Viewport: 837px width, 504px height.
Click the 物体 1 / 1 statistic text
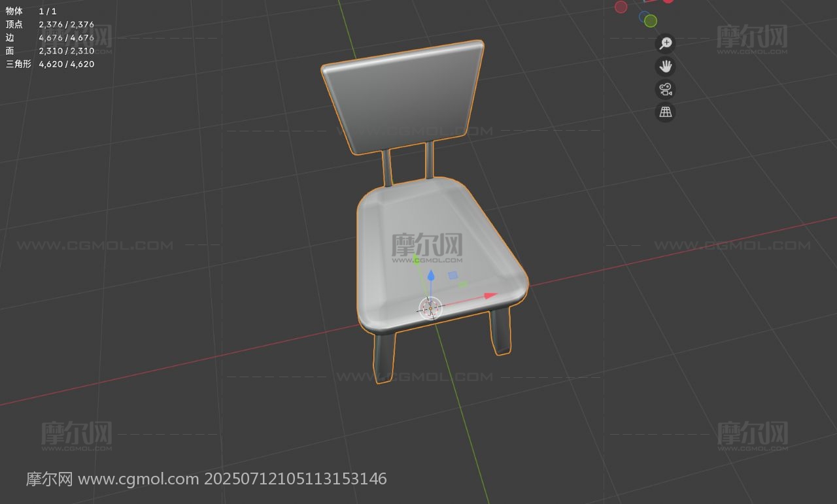[x=31, y=11]
